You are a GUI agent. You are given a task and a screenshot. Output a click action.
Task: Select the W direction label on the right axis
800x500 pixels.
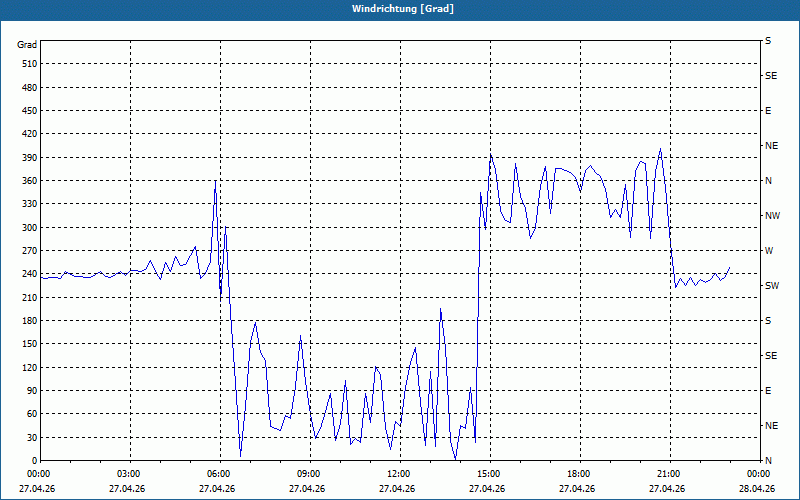point(769,251)
